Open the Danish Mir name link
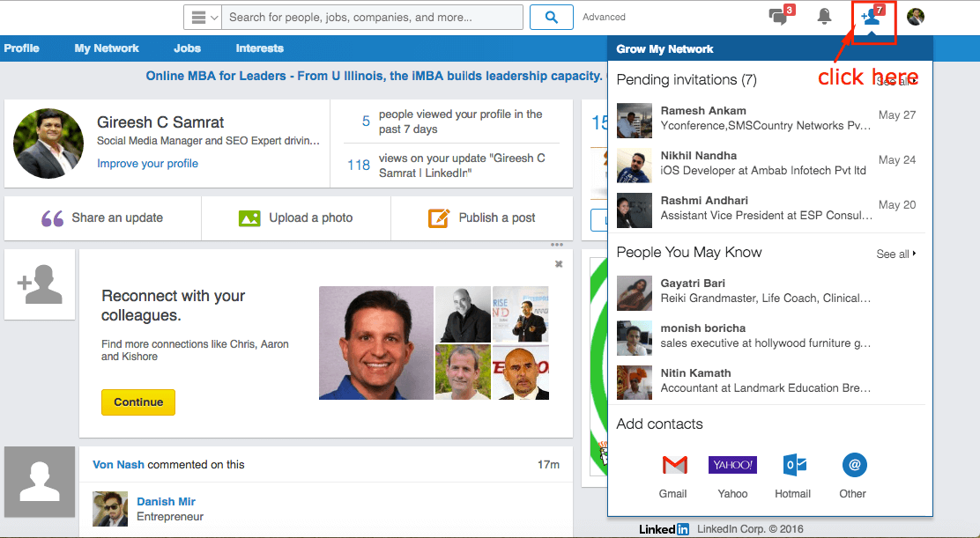 point(167,502)
